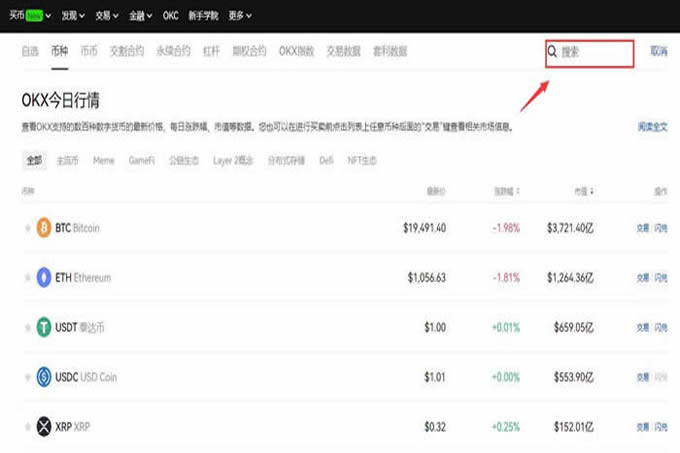Sort by the 市值 column arrow
This screenshot has width=680, height=453.
[x=593, y=190]
